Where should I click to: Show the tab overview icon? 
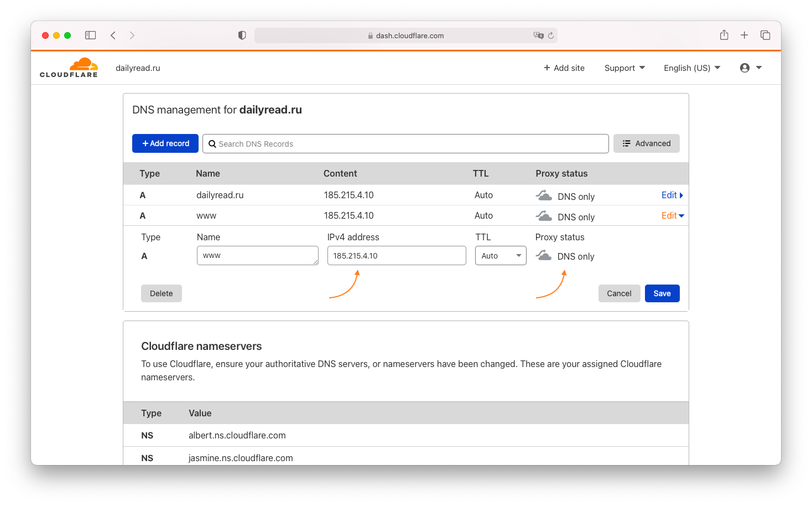click(x=766, y=35)
